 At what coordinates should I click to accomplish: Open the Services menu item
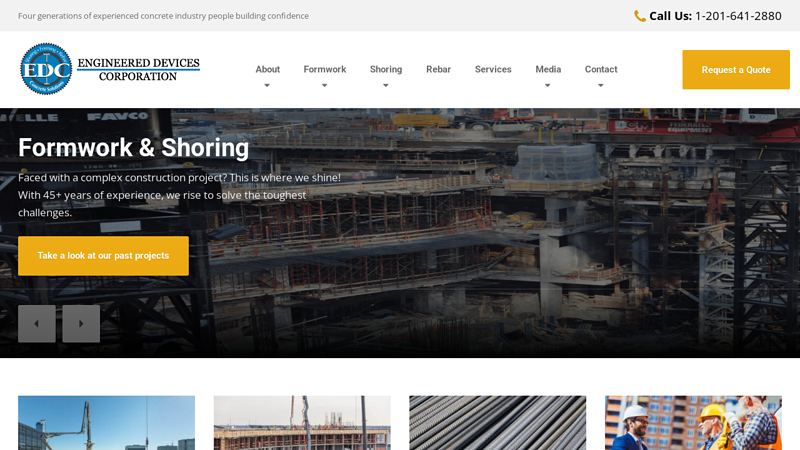493,69
